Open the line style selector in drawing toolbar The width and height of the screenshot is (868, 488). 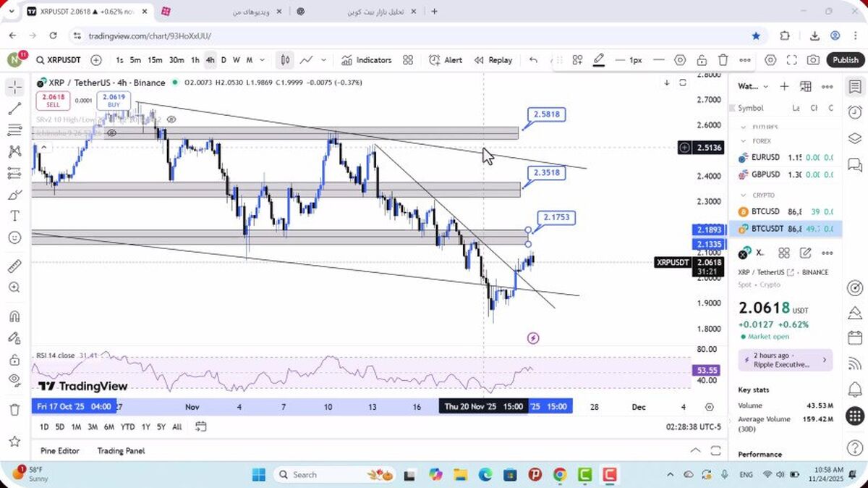pyautogui.click(x=658, y=60)
